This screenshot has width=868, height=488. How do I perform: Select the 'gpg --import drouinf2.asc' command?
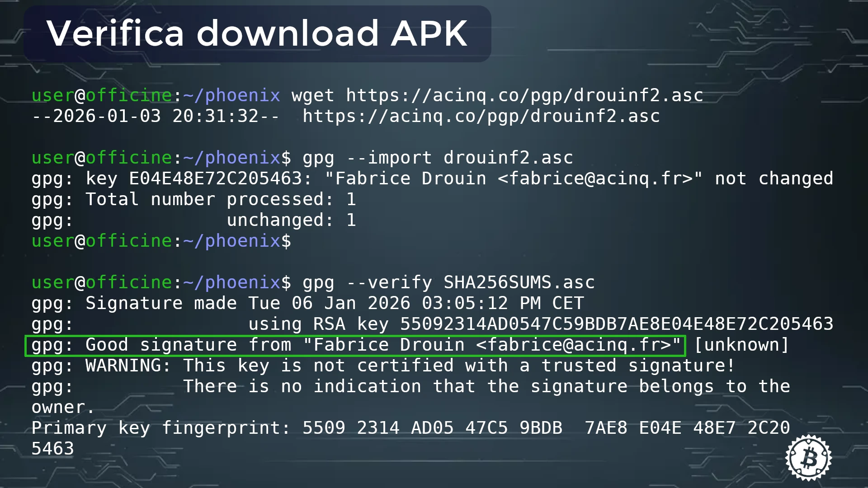(x=438, y=158)
